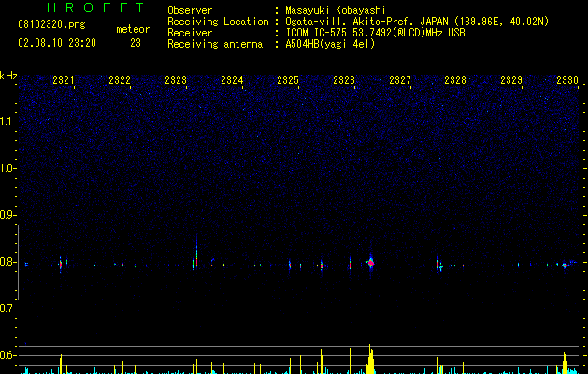Viewport: 588px width, 374px height.
Task: Click the 2326 time marker
Action: coord(344,80)
